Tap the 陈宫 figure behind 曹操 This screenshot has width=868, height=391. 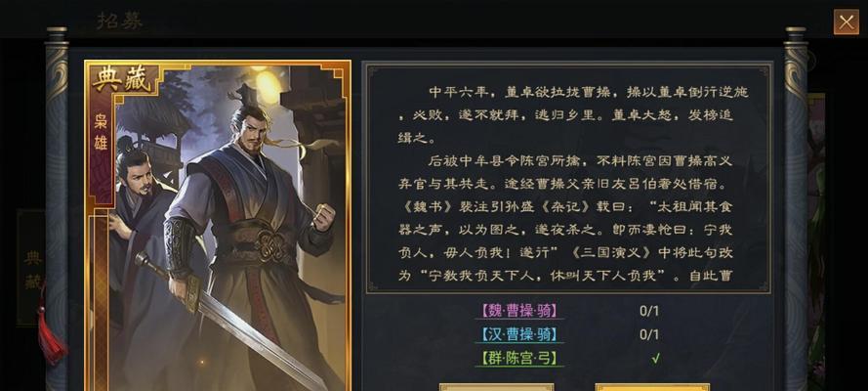tap(136, 233)
